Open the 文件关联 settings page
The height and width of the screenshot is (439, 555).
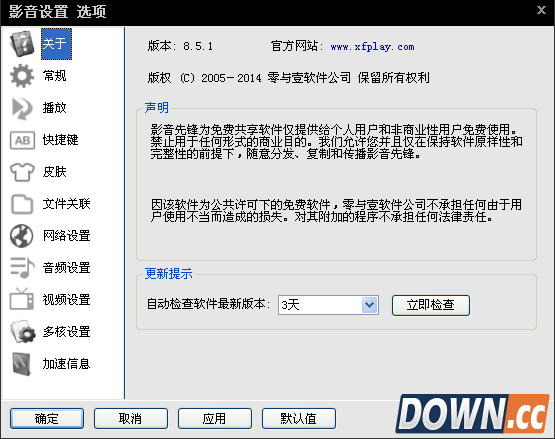point(67,204)
